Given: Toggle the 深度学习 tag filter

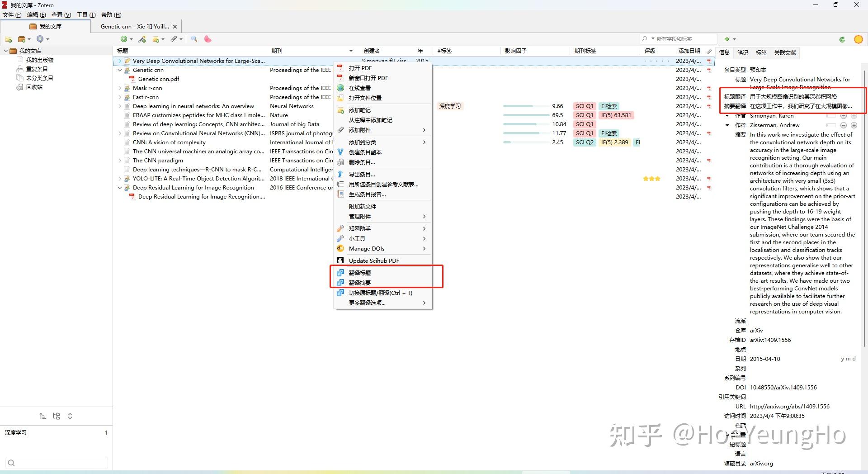Looking at the screenshot, I should point(16,432).
